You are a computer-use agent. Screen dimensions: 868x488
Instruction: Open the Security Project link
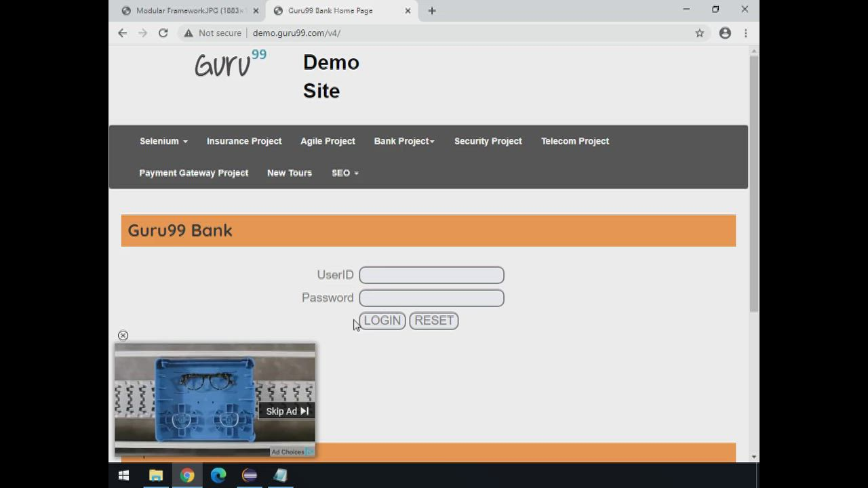[x=488, y=141]
